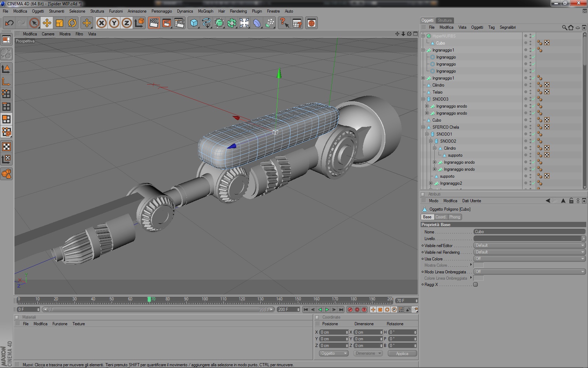The width and height of the screenshot is (588, 368).
Task: Enable Model mode in left sidebar
Action: [6, 69]
